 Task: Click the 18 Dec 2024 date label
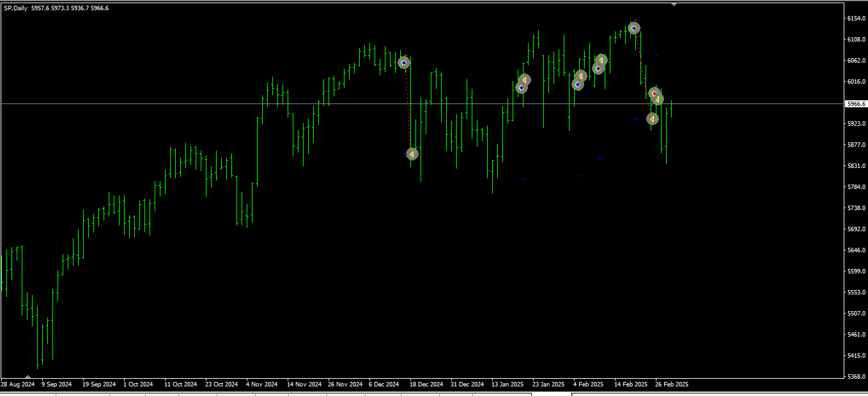(426, 385)
